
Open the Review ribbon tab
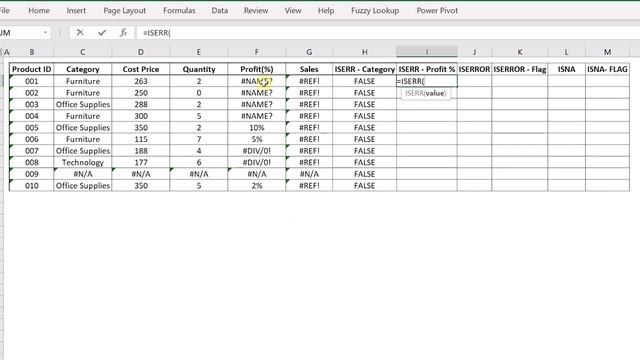pos(256,11)
